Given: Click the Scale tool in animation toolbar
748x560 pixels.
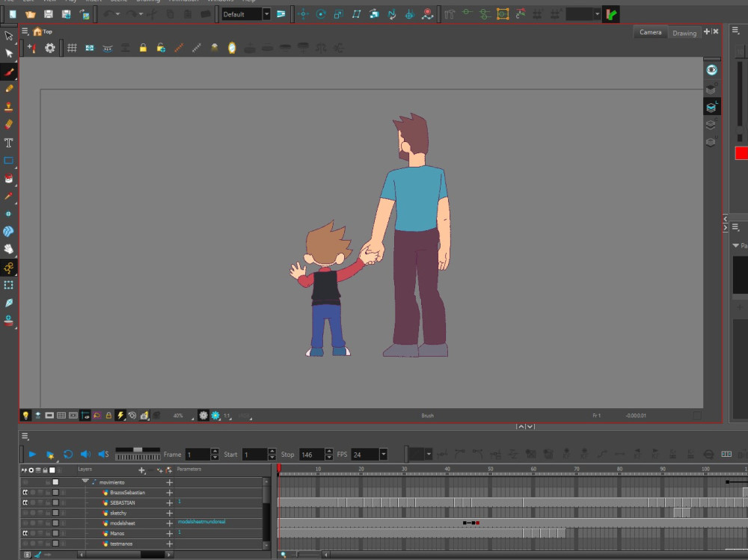Looking at the screenshot, I should 339,14.
